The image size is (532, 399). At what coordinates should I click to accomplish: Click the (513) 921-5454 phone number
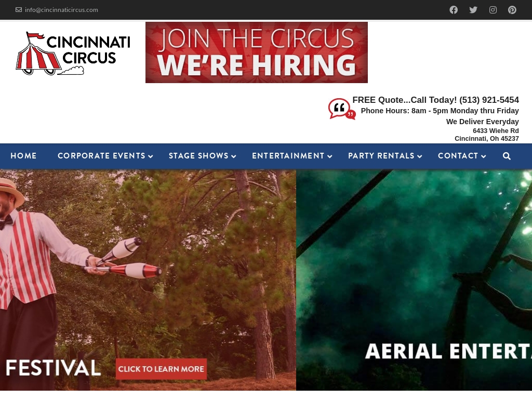coord(489,100)
